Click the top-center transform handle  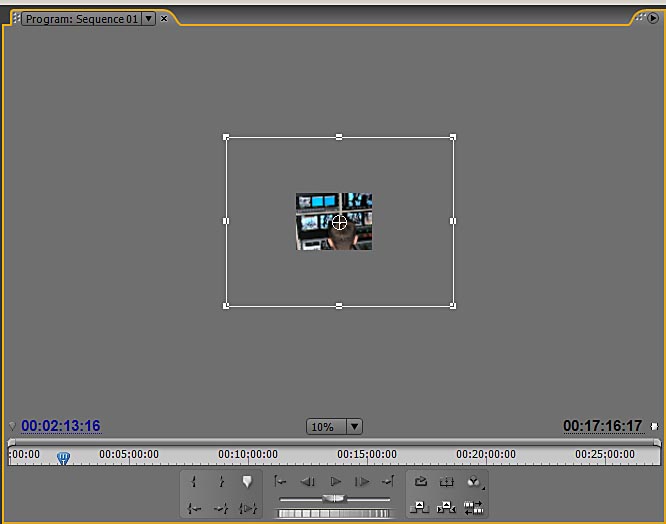coord(339,137)
